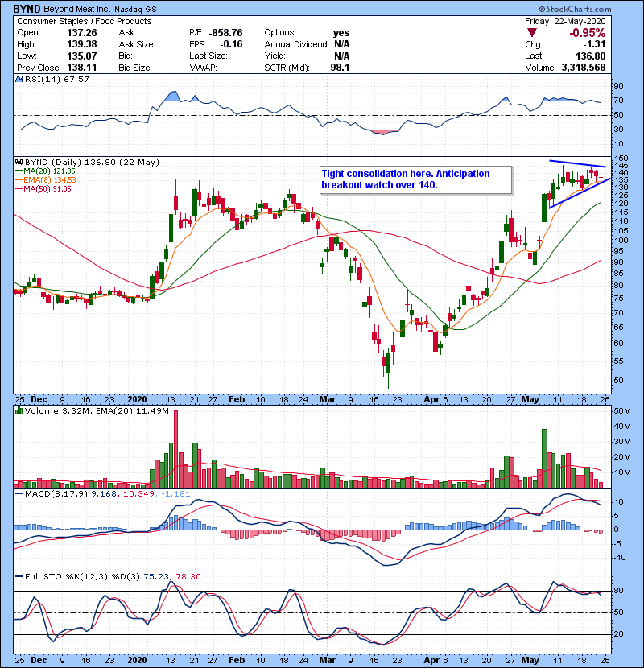This screenshot has height=668, width=644.
Task: Click the Chg value -1.31
Action: 594,44
